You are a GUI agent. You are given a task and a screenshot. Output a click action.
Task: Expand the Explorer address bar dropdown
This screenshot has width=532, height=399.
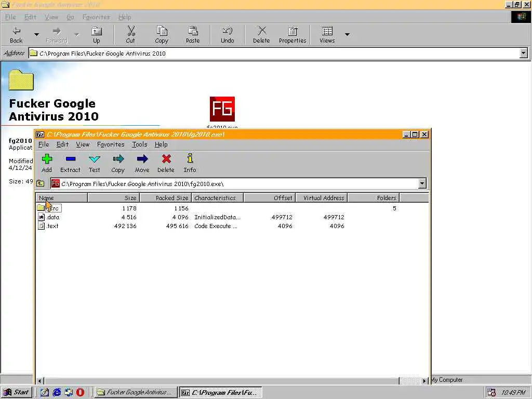524,54
